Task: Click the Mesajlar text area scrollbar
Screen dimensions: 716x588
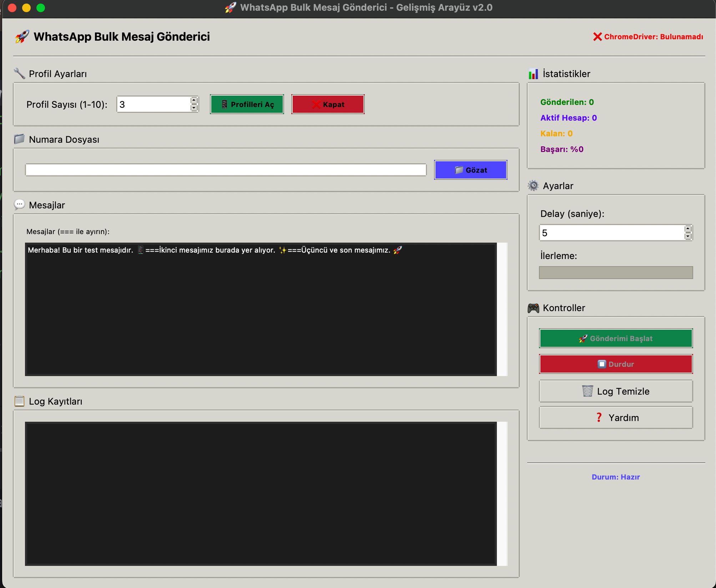Action: pos(502,309)
